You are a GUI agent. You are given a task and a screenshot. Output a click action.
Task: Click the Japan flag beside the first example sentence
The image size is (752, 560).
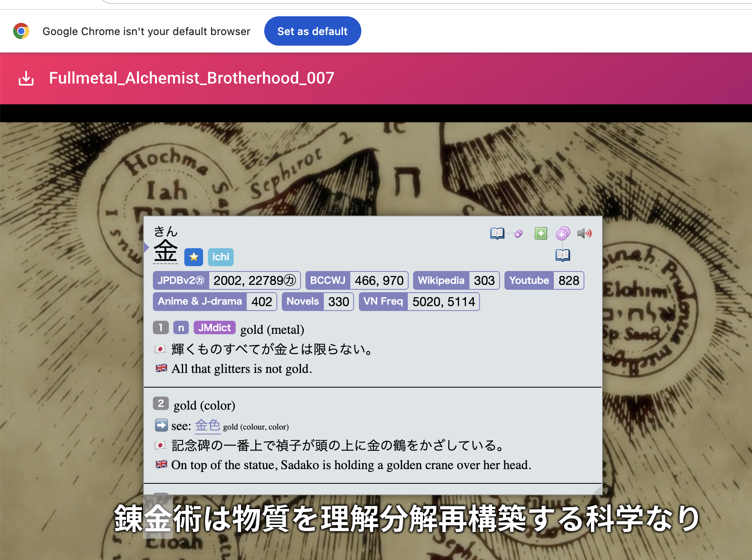(x=160, y=349)
